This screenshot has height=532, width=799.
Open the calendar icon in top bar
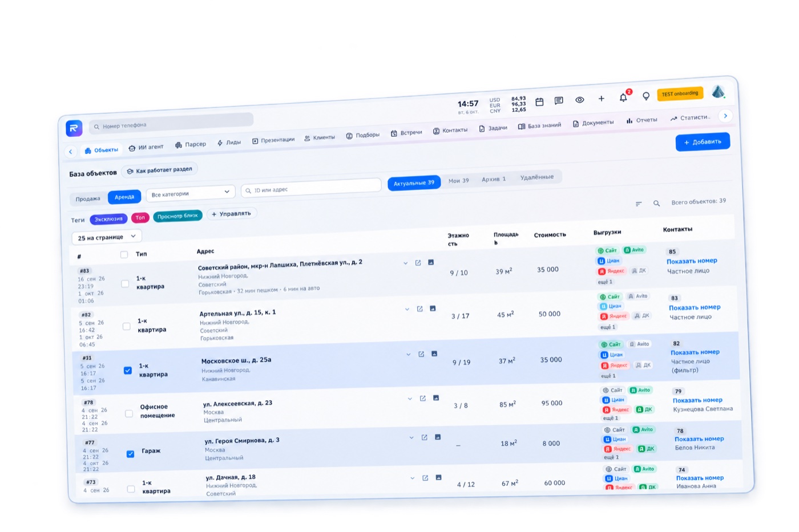coord(539,102)
